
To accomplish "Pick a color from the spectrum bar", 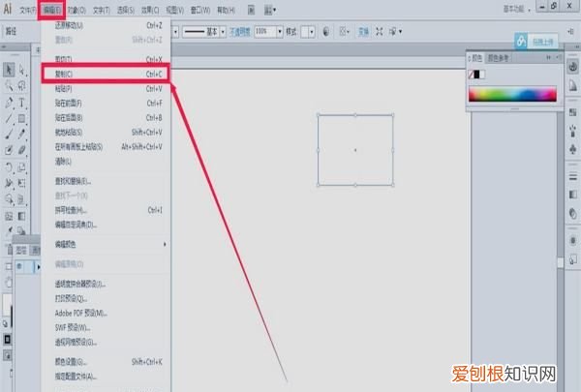I will [x=513, y=94].
